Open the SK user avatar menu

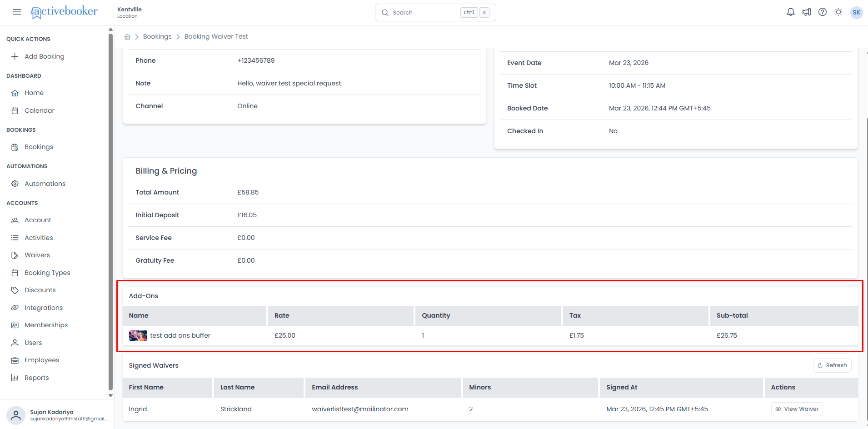click(856, 12)
